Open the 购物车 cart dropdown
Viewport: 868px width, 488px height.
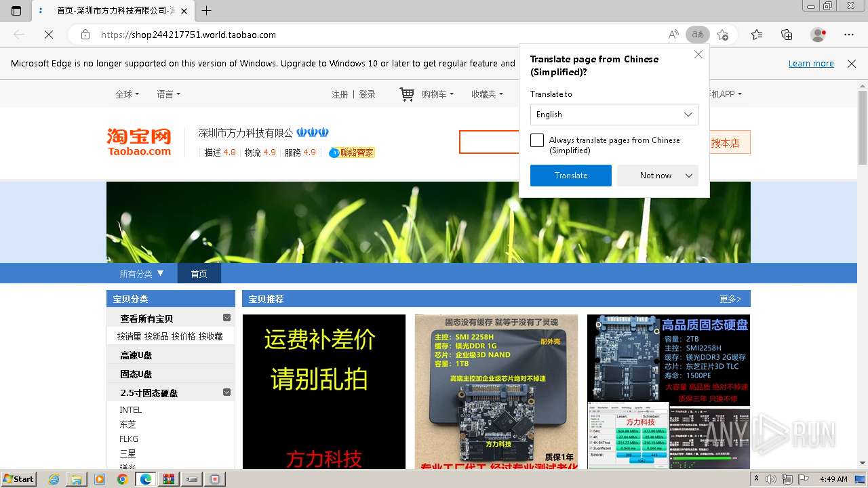click(437, 94)
